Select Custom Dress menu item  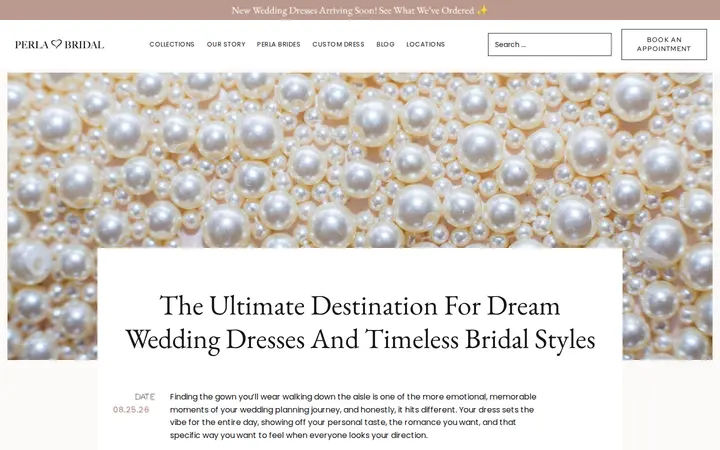tap(338, 45)
